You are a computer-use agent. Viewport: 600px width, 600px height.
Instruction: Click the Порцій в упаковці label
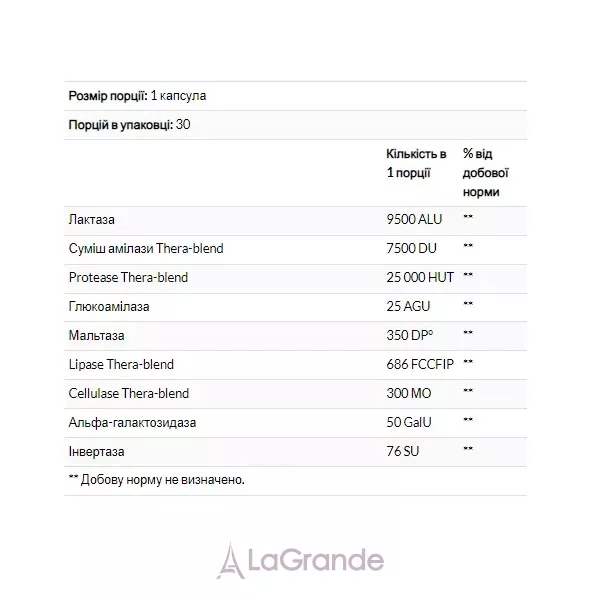(121, 125)
